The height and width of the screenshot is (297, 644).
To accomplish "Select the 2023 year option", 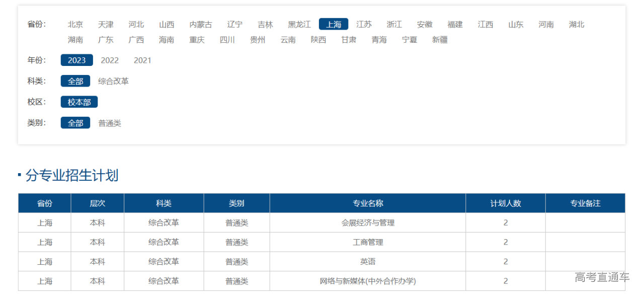I will tap(76, 60).
